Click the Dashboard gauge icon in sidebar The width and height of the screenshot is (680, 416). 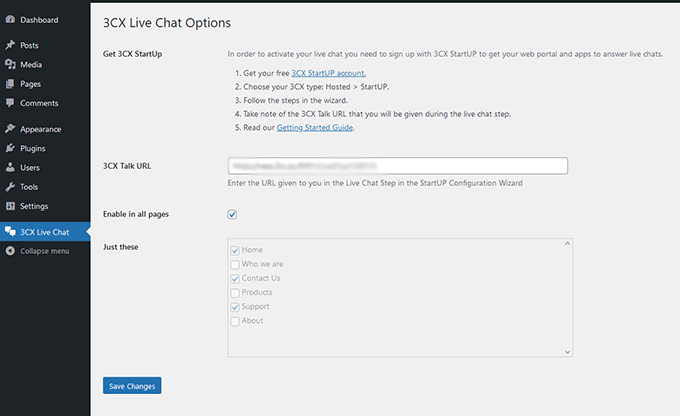click(10, 20)
